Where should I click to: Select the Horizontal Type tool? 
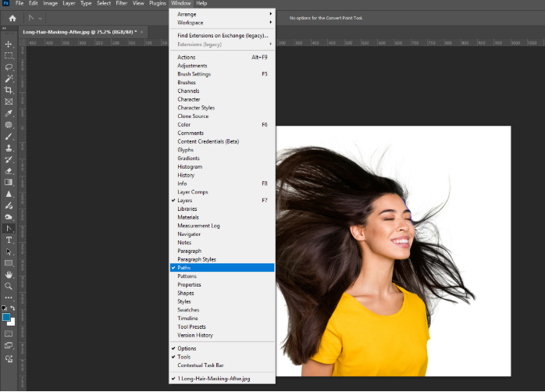pos(9,241)
